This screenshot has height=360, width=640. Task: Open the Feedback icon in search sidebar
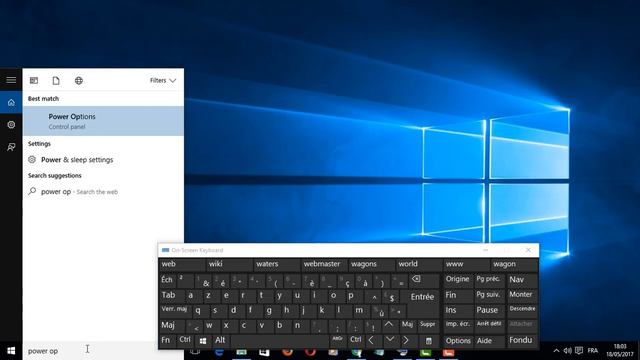coord(11,147)
